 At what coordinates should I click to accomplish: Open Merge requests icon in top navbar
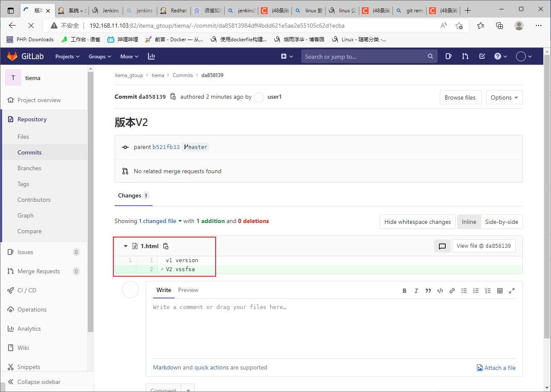coord(465,57)
